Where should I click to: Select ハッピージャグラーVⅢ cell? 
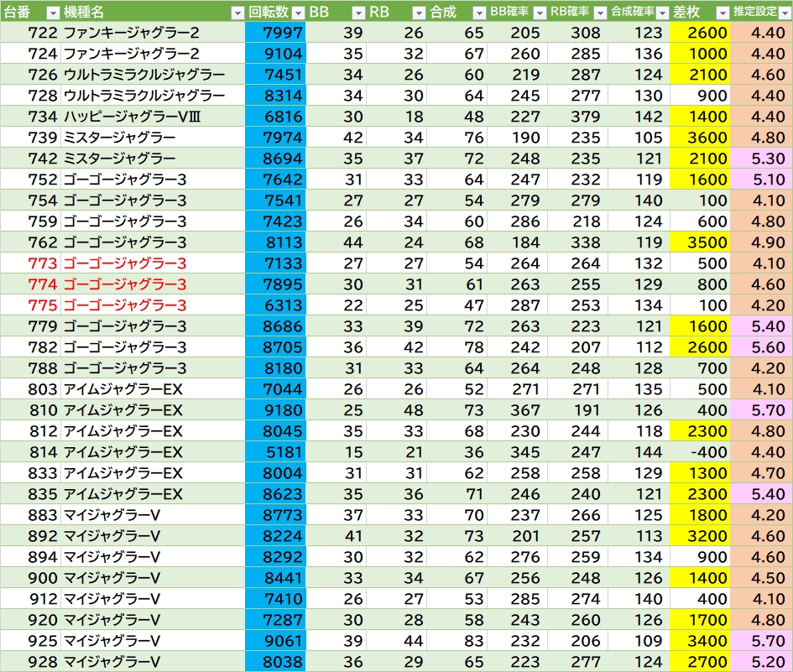[153, 117]
